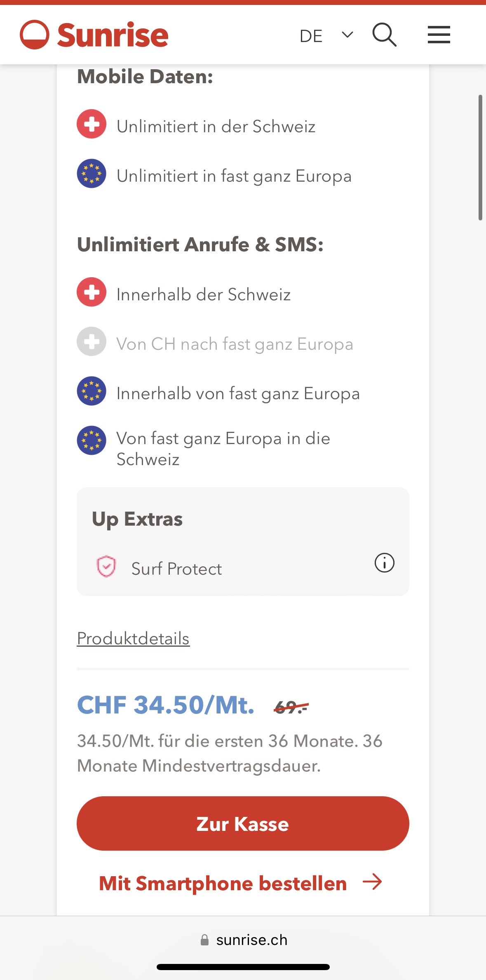Click greyed icon beside Von CH nach Europa
Image resolution: width=486 pixels, height=980 pixels.
(92, 341)
